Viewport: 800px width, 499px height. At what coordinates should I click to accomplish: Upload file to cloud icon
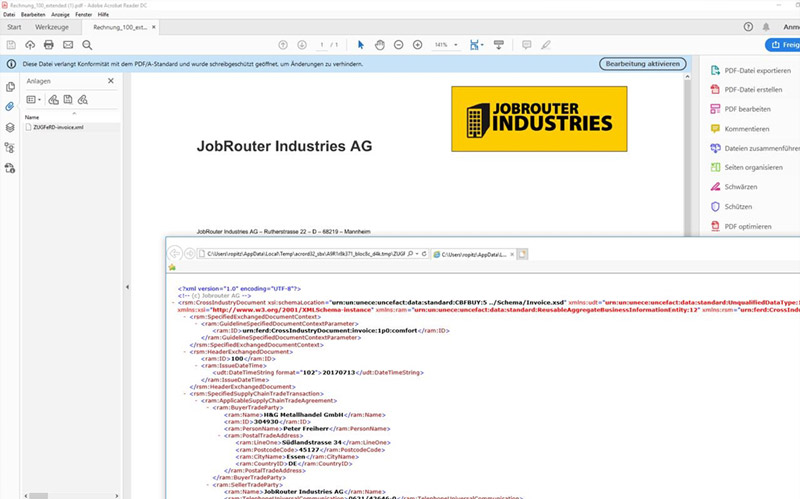pyautogui.click(x=30, y=45)
